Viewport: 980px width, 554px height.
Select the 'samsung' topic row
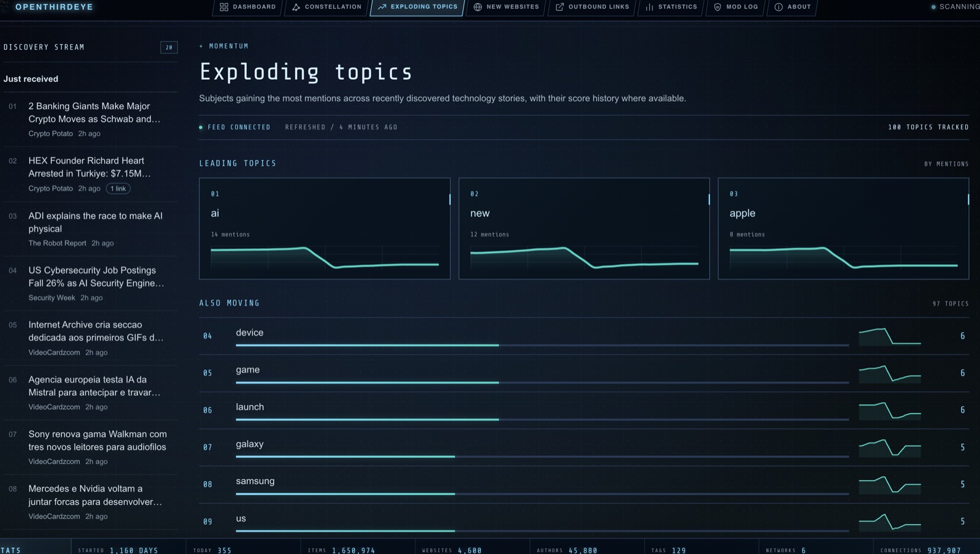(x=584, y=484)
